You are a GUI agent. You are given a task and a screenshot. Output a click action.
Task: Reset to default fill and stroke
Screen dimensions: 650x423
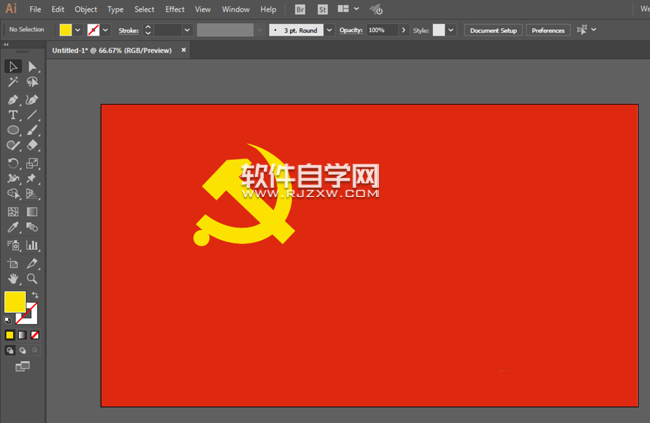coord(7,320)
